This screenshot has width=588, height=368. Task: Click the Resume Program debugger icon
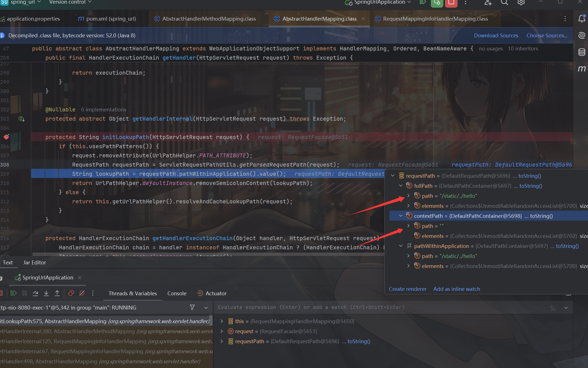click(x=13, y=293)
